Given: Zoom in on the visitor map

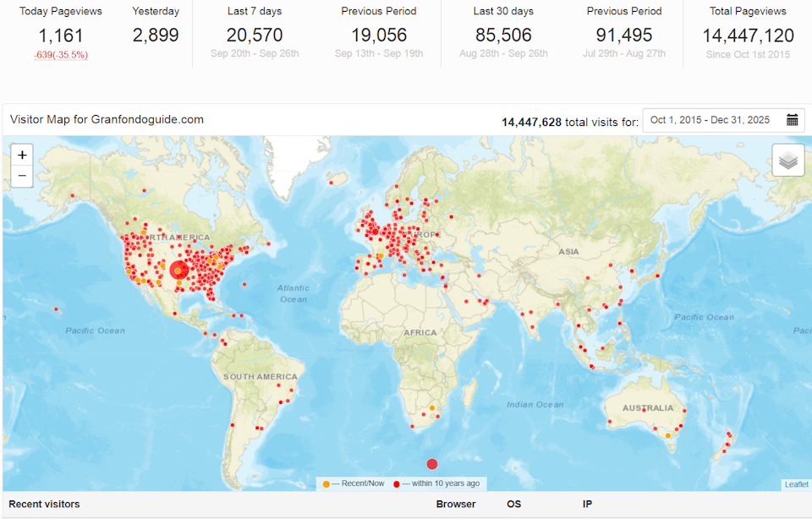Looking at the screenshot, I should (22, 155).
